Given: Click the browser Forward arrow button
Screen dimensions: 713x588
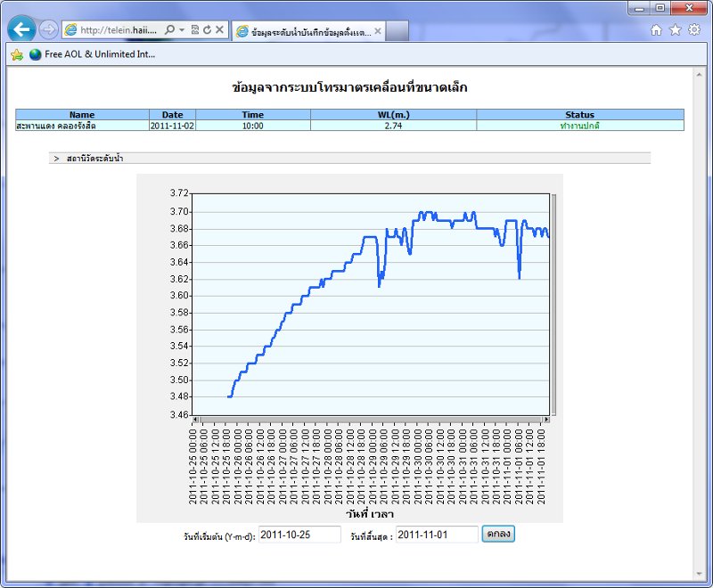Looking at the screenshot, I should 49,29.
